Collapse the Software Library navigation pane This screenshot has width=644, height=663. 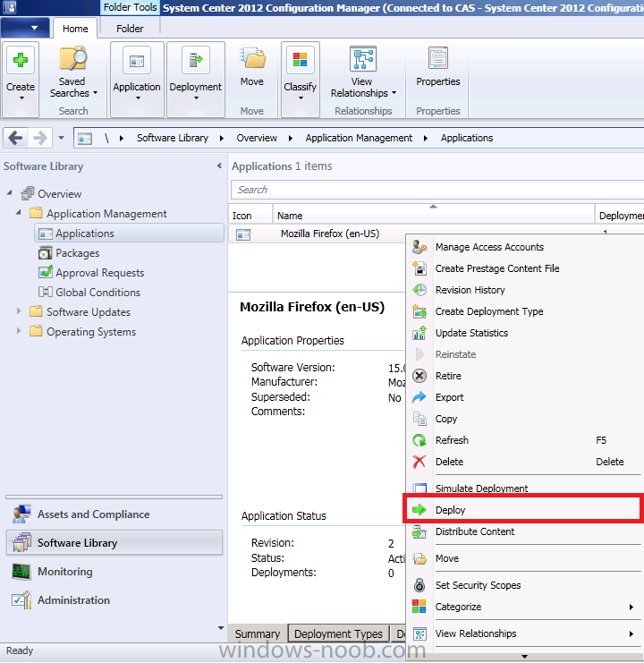219,166
